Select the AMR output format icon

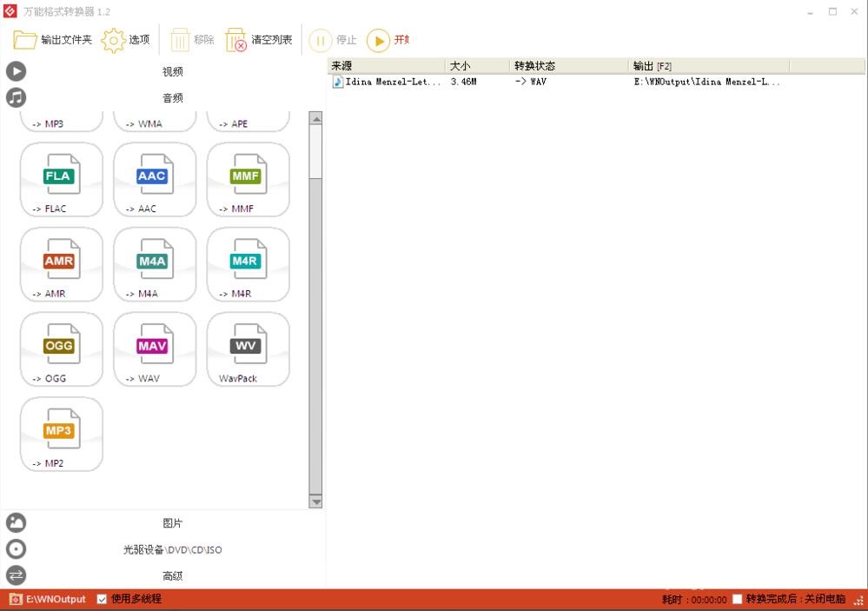pyautogui.click(x=61, y=264)
